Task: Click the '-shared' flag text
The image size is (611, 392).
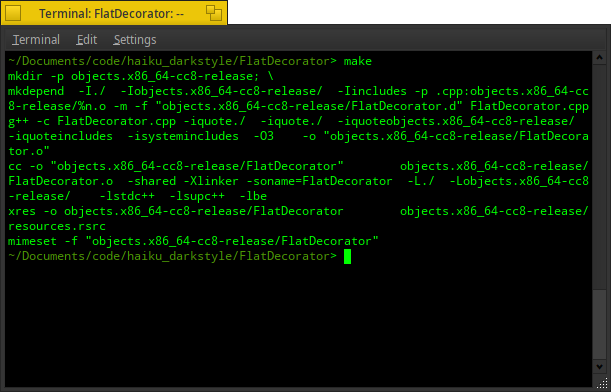Action: 152,181
